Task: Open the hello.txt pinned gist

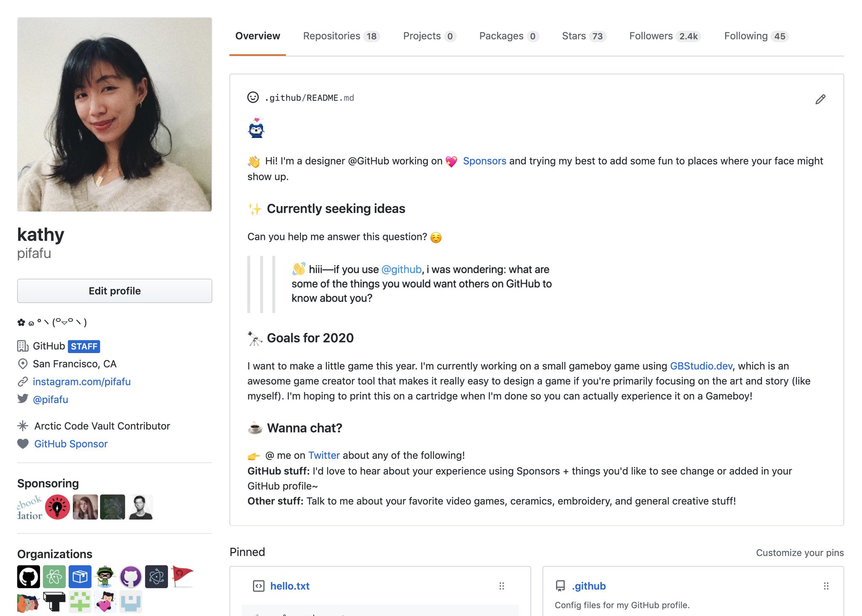Action: tap(290, 586)
